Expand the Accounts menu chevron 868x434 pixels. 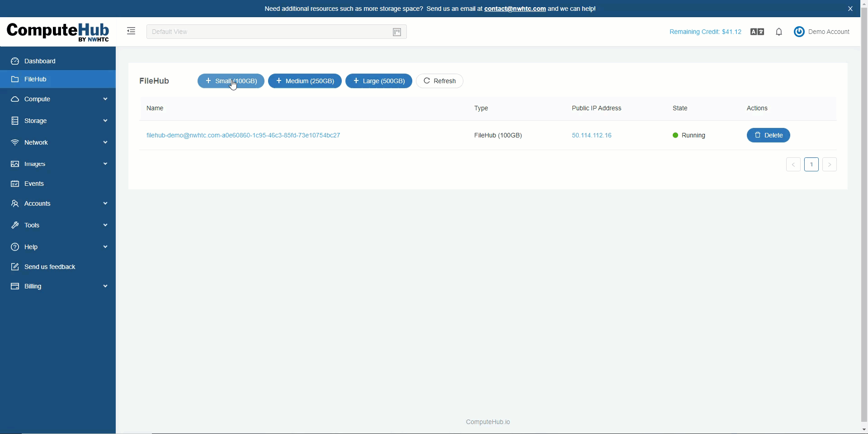click(x=105, y=203)
